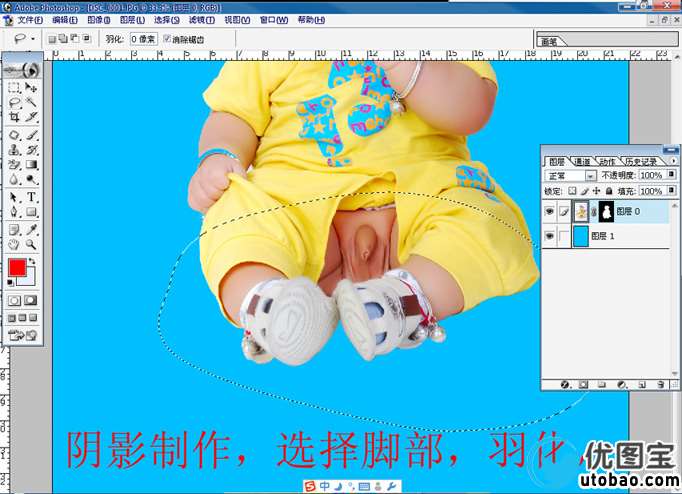Open fill 填充 slider arrow

click(671, 190)
